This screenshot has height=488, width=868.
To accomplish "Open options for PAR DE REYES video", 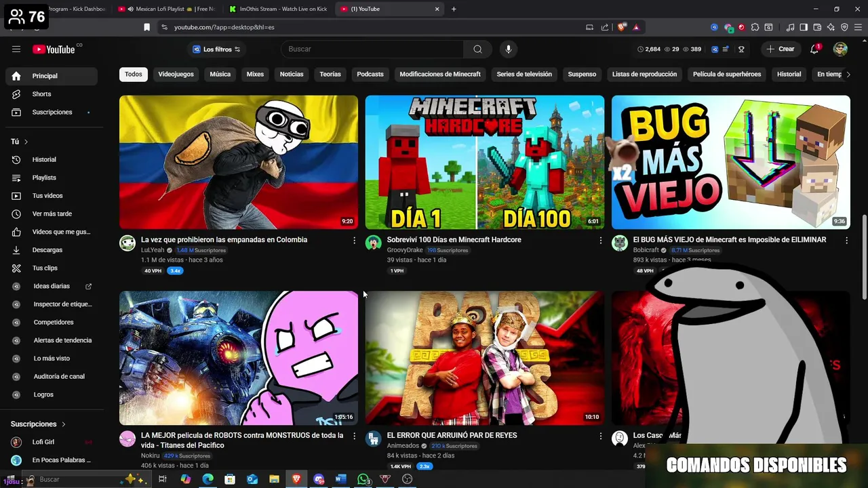I will pyautogui.click(x=600, y=436).
